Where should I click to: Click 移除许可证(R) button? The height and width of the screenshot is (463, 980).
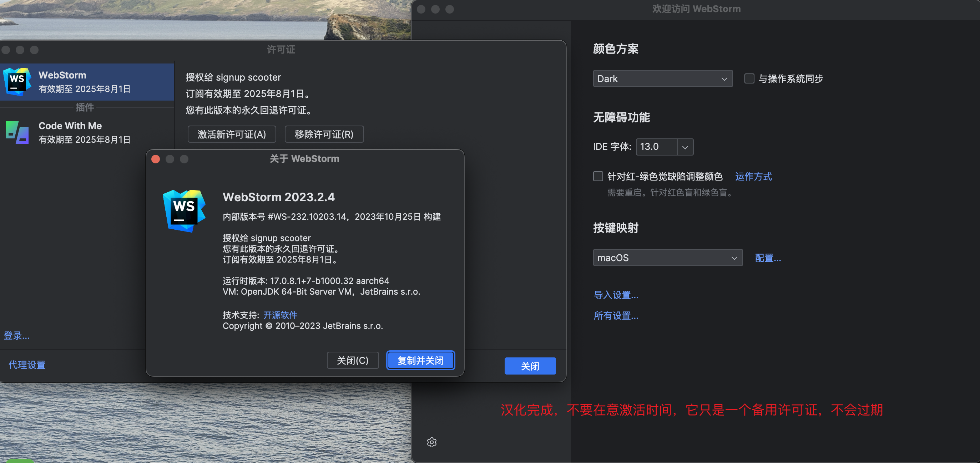(x=324, y=134)
